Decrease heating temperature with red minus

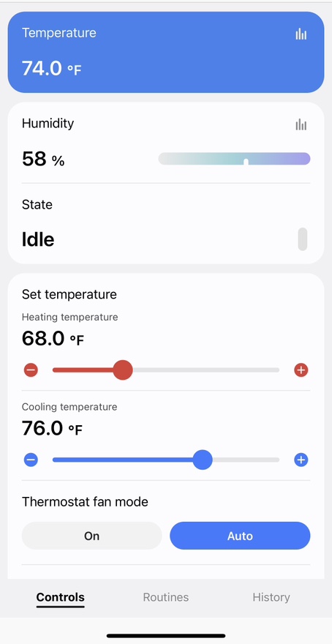tap(31, 370)
